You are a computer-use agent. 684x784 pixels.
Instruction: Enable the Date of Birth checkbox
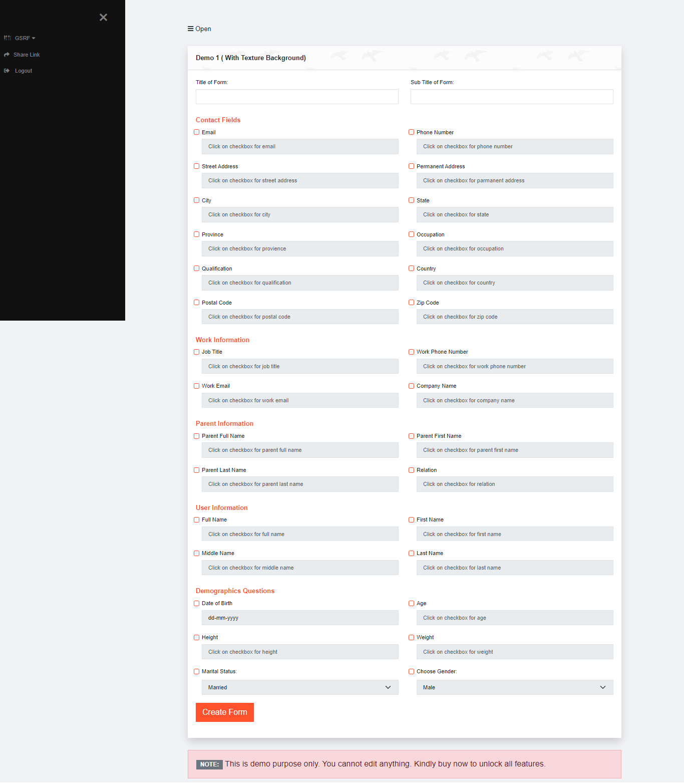(196, 603)
